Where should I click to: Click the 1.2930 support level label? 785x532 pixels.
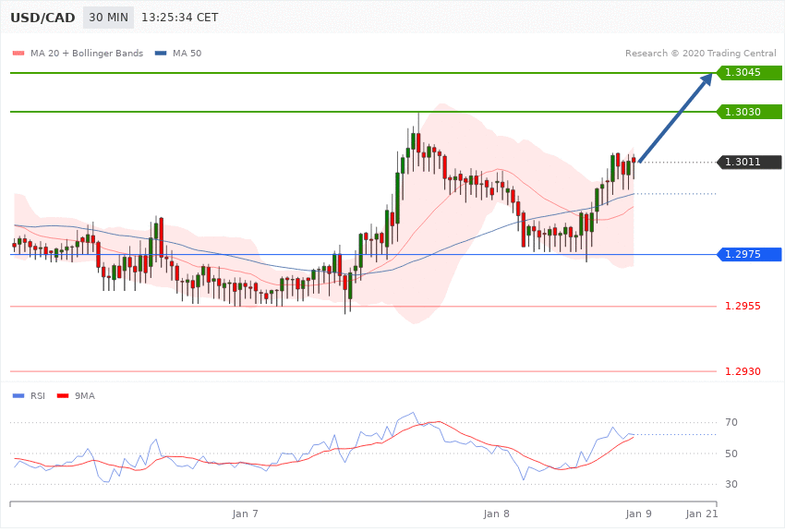click(743, 371)
